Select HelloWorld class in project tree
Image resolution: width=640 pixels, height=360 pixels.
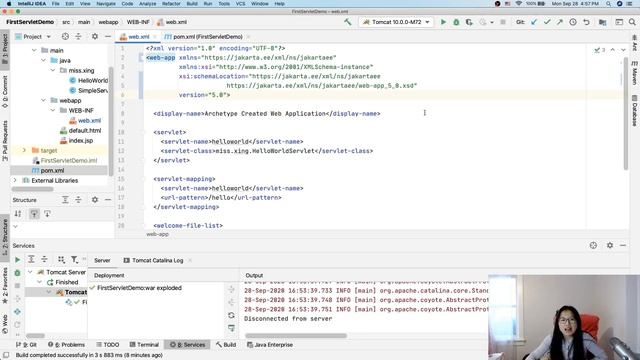tap(93, 80)
